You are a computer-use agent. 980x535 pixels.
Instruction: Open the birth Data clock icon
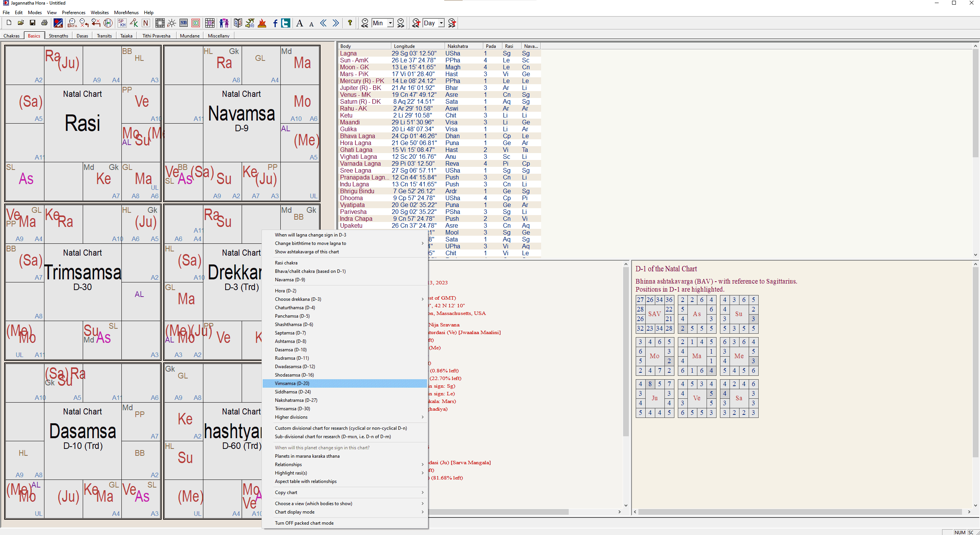click(x=72, y=23)
